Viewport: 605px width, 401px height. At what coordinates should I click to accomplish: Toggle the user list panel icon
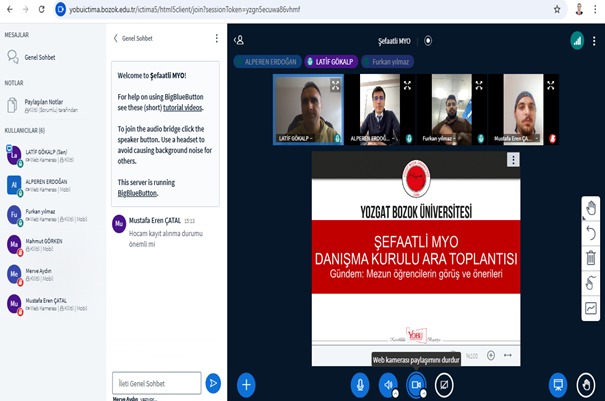(239, 40)
